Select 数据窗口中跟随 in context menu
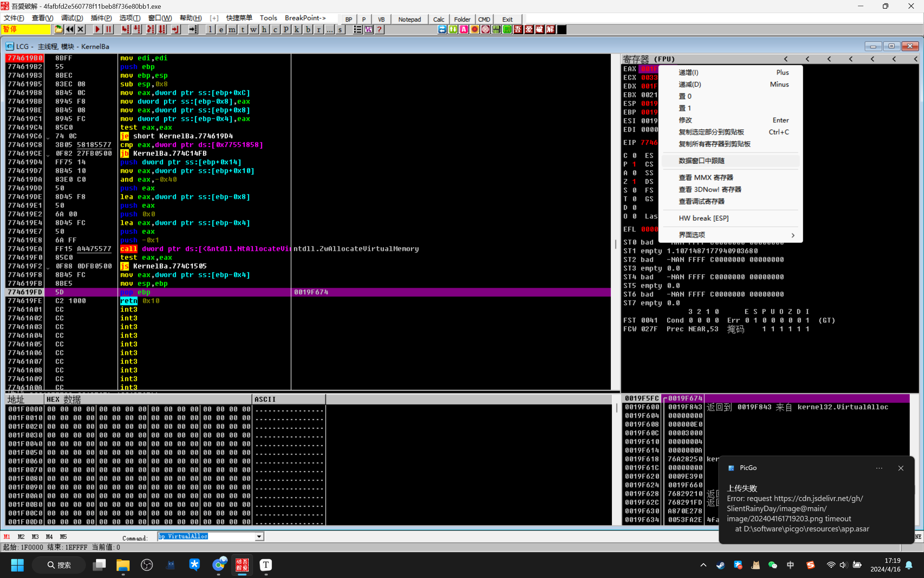The height and width of the screenshot is (578, 924). (x=731, y=160)
